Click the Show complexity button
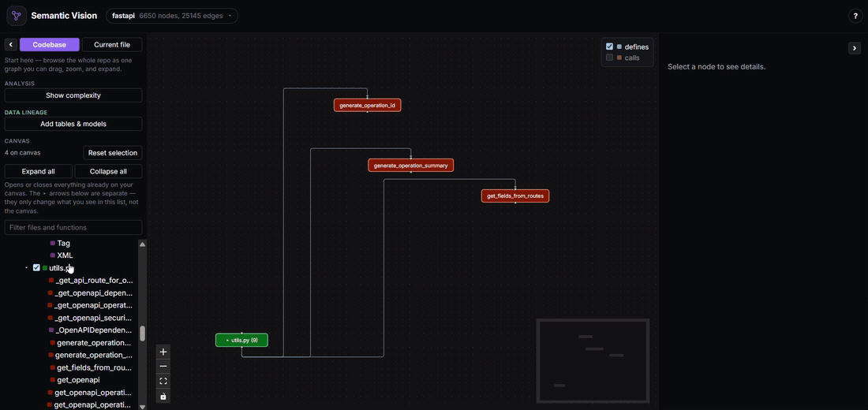The height and width of the screenshot is (410, 868). click(x=73, y=95)
